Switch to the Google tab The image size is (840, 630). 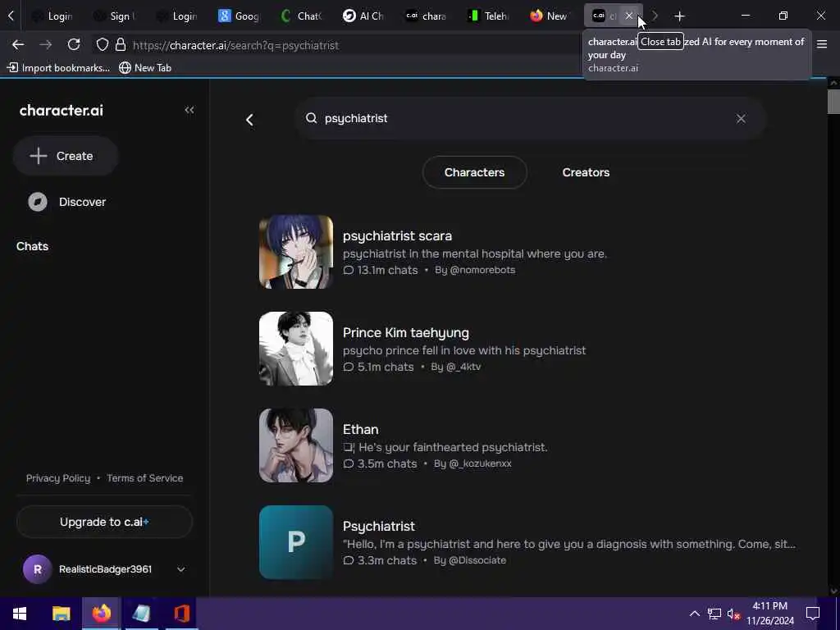click(240, 16)
